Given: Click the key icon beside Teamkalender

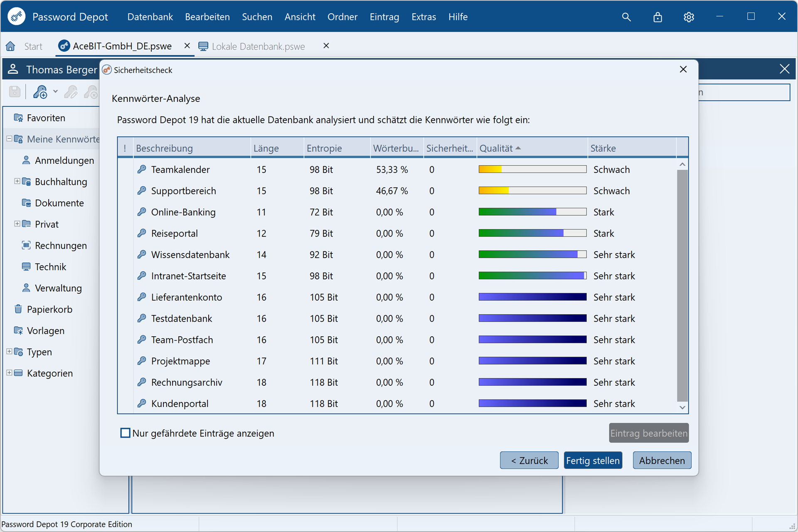Looking at the screenshot, I should point(142,169).
